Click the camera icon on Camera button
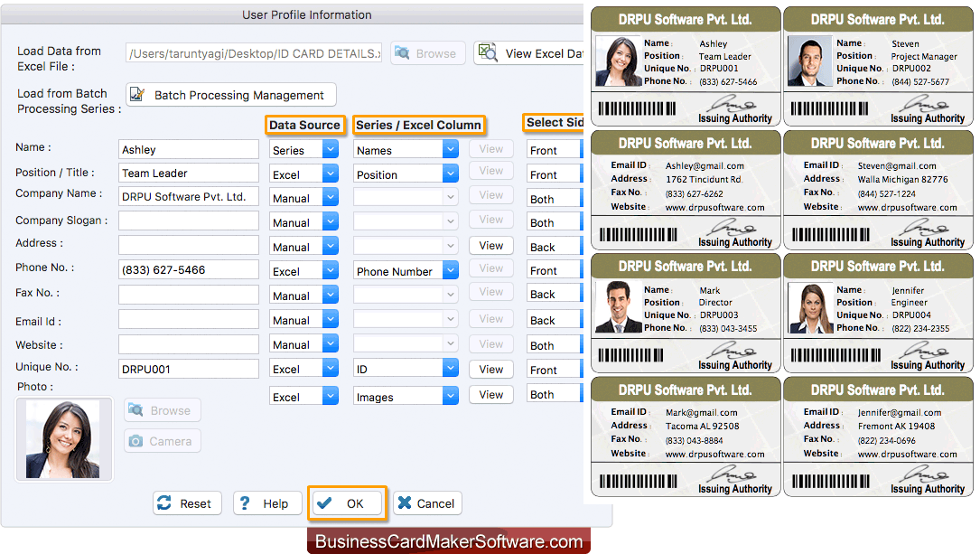Screen dimensions: 980x554 [135, 441]
